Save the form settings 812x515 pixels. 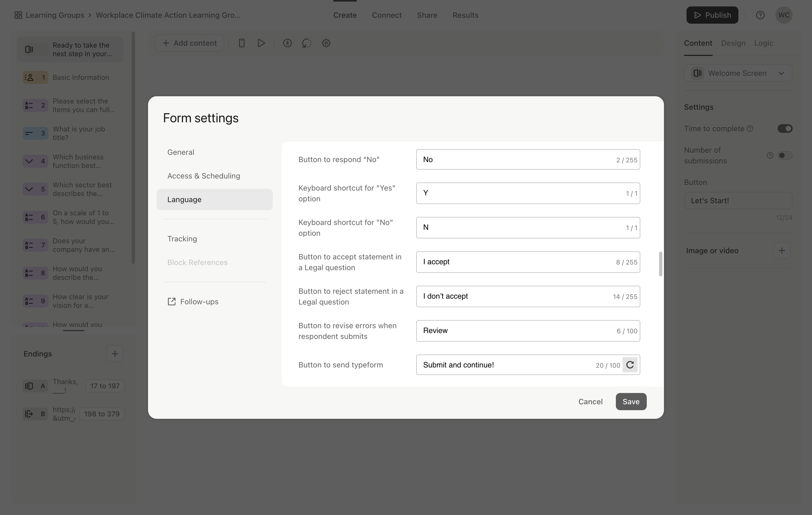pos(631,402)
